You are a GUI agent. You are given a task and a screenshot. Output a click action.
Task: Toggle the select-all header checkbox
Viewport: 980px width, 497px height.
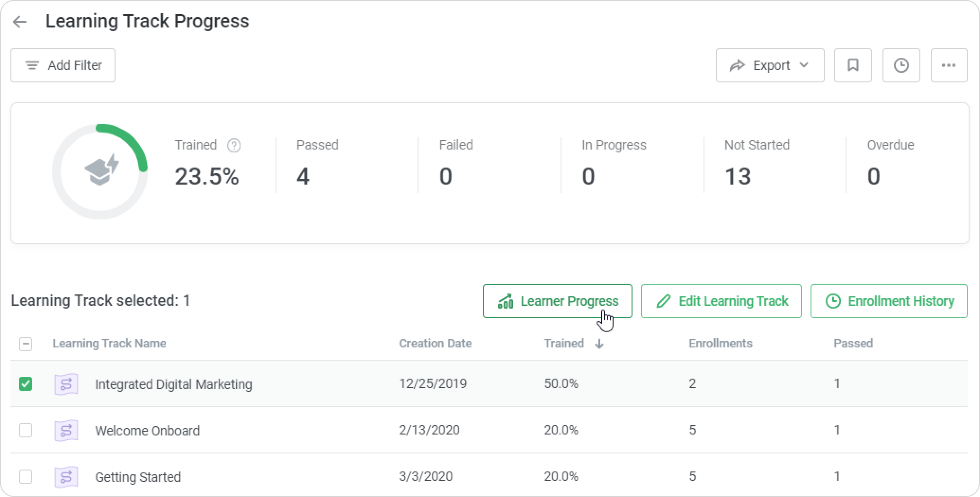pyautogui.click(x=26, y=344)
